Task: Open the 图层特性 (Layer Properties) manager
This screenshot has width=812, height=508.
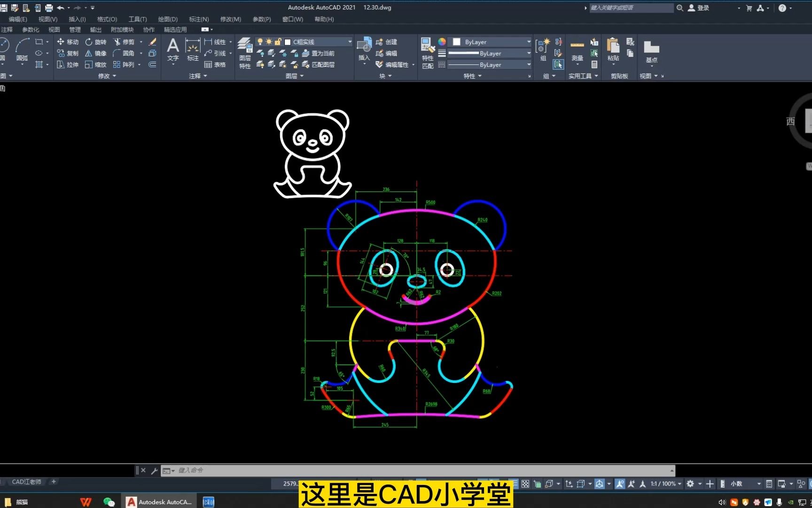Action: tap(245, 52)
